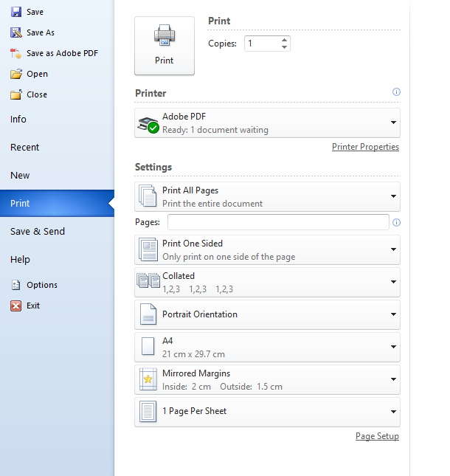This screenshot has height=476, width=450.
Task: Click in the Copies number field
Action: click(x=263, y=44)
